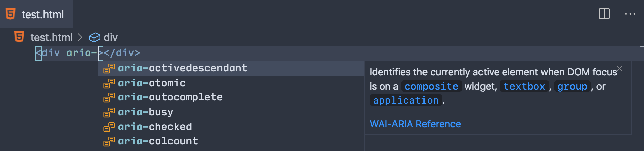644x151 pixels.
Task: Click the composite role link
Action: pyautogui.click(x=431, y=87)
